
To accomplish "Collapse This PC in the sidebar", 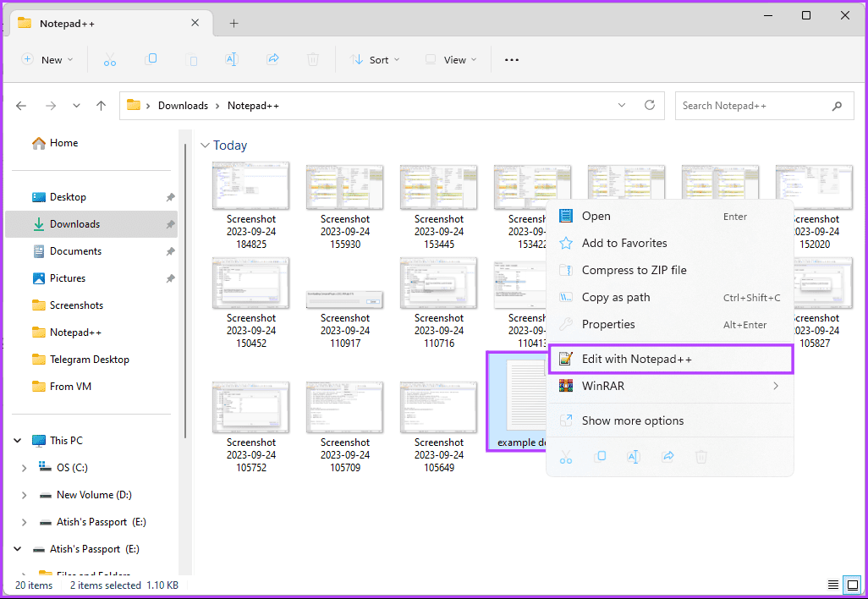I will point(17,440).
